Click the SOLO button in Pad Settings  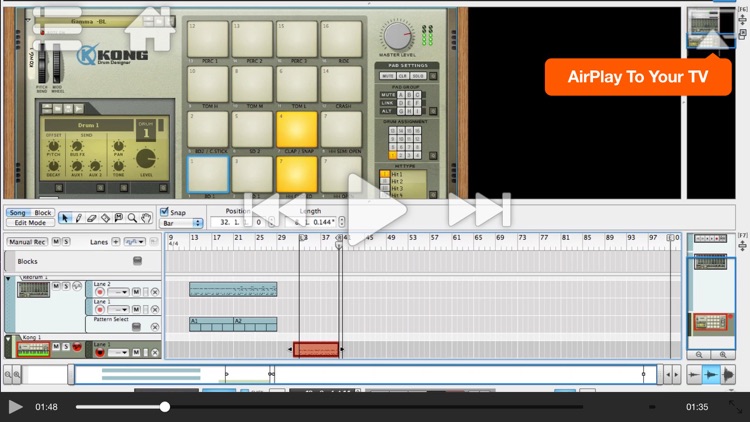[418, 76]
